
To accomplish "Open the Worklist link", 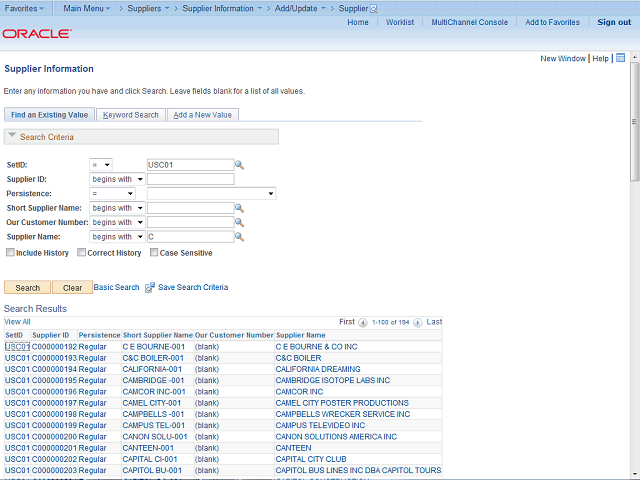I will pos(400,22).
